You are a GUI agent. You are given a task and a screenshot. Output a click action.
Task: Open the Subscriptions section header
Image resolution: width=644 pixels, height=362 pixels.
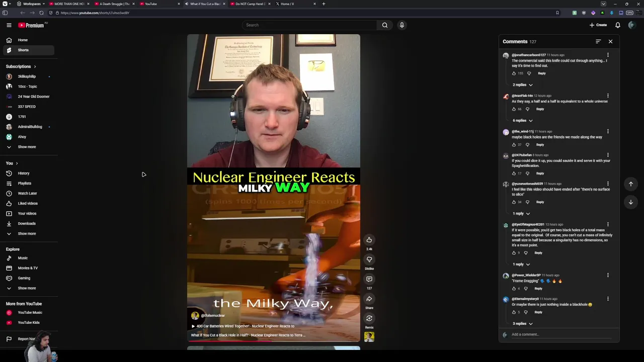(21, 66)
